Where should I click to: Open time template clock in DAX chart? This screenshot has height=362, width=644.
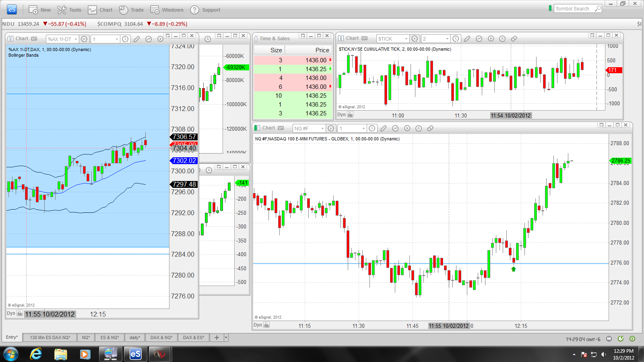point(126,39)
